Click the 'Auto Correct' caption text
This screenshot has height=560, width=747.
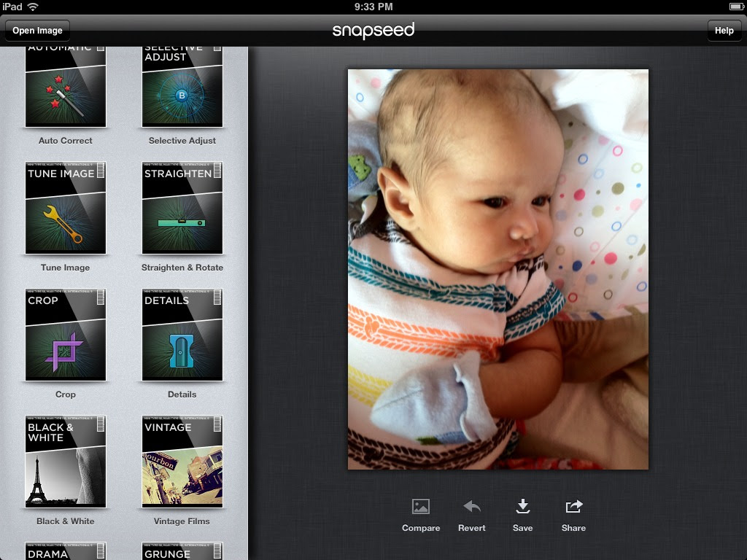click(65, 141)
